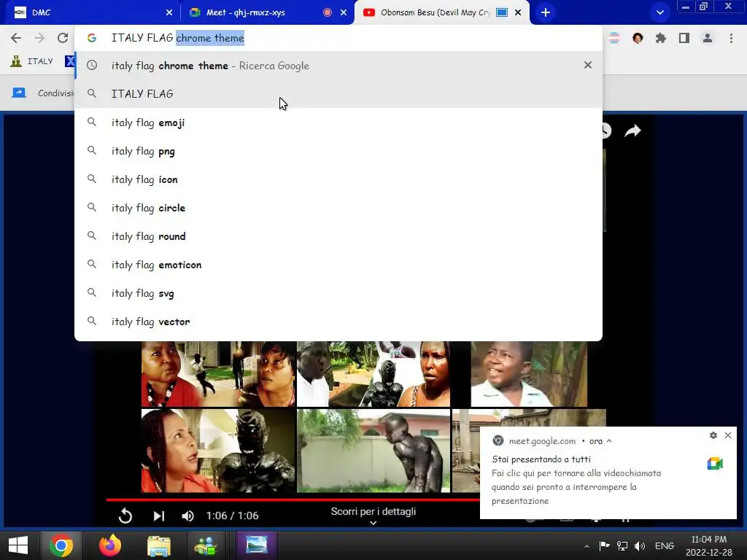Reload the page with the refresh icon
Screen dimensions: 747x560
click(x=63, y=38)
